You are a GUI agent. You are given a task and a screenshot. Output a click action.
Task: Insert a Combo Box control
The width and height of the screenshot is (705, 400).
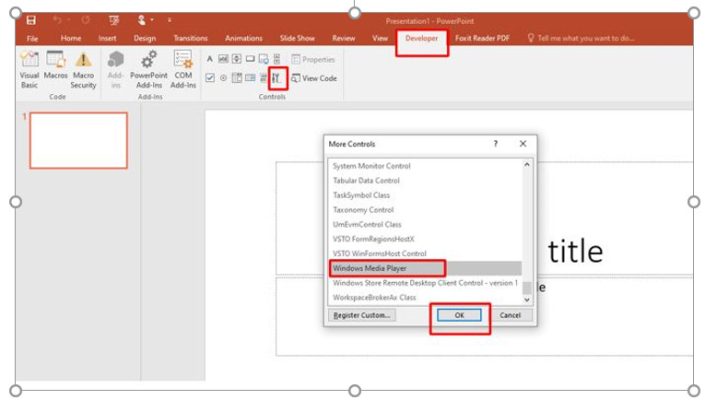(x=236, y=78)
